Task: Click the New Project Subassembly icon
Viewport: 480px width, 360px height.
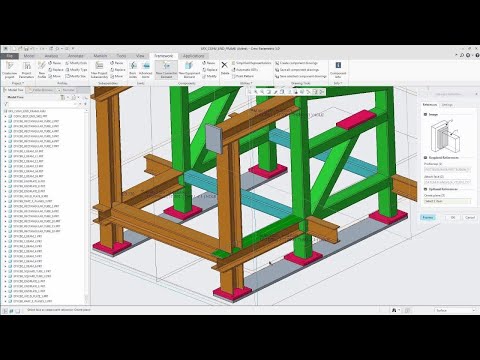Action: click(x=99, y=70)
